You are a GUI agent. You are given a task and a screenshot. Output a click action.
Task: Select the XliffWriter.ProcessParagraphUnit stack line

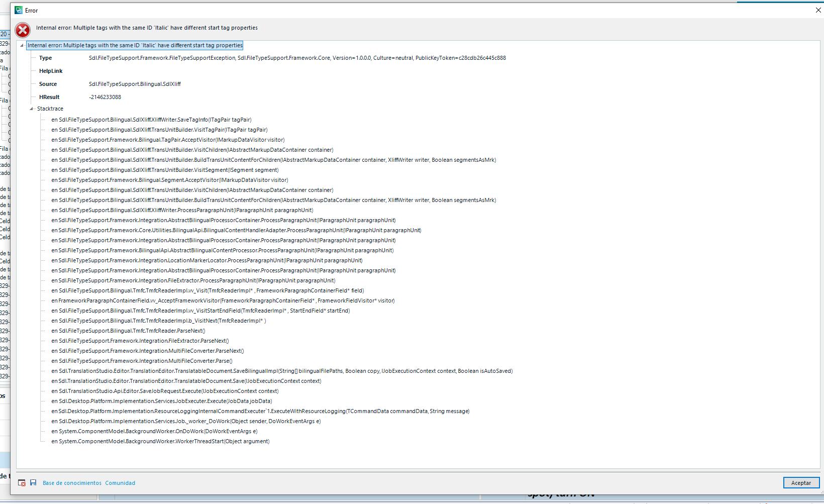coord(182,210)
